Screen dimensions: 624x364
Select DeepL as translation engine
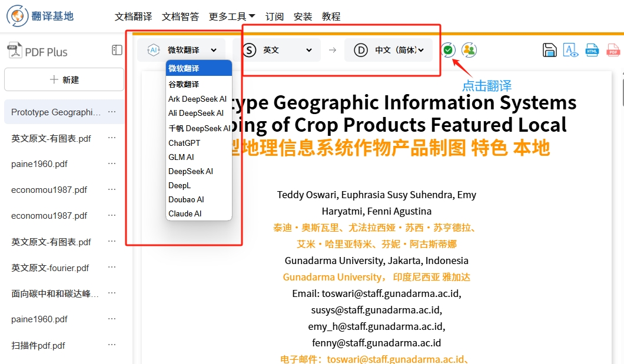click(198, 186)
